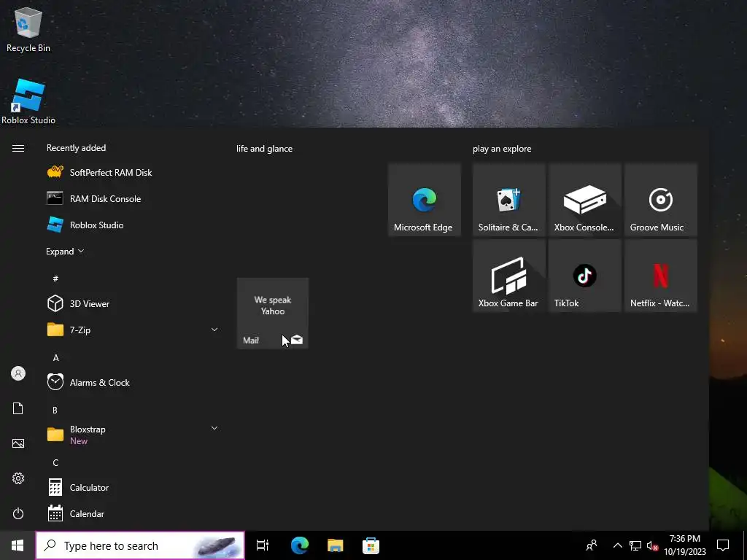Open the Mail live tile
Image resolution: width=747 pixels, height=560 pixels.
click(273, 314)
